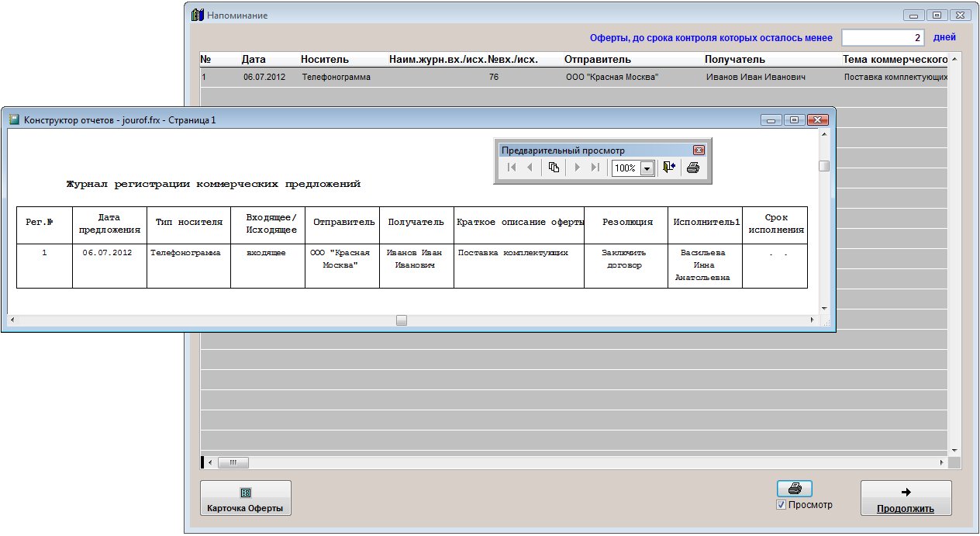Click the Дата column header
The width and height of the screenshot is (980, 536).
[x=254, y=59]
